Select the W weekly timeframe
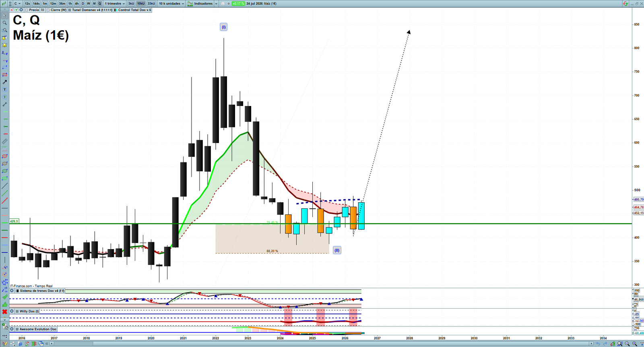Image resolution: width=644 pixels, height=347 pixels. [89, 4]
